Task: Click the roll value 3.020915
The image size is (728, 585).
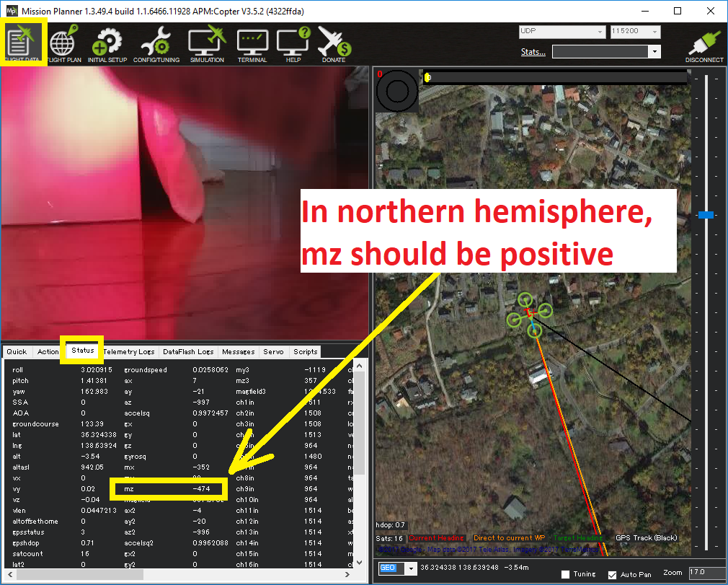Action: tap(97, 370)
